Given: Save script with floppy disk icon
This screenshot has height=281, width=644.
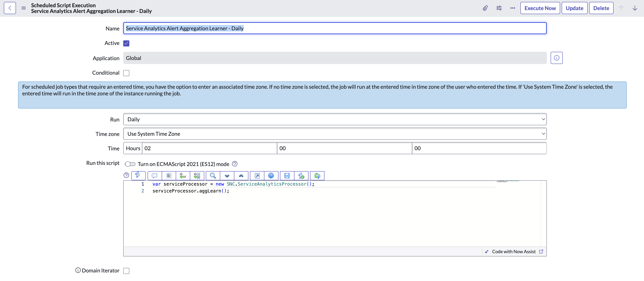Looking at the screenshot, I should pos(287,176).
